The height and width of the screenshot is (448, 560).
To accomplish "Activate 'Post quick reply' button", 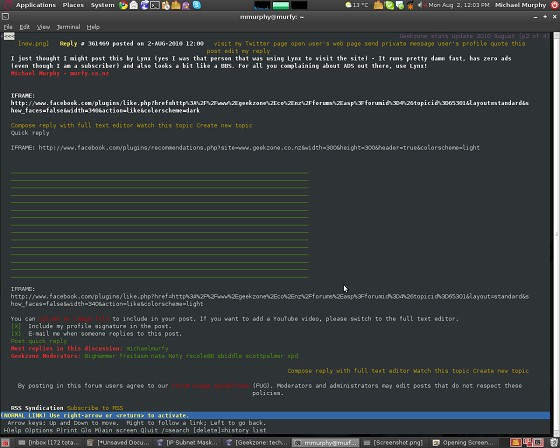I will pos(39,341).
